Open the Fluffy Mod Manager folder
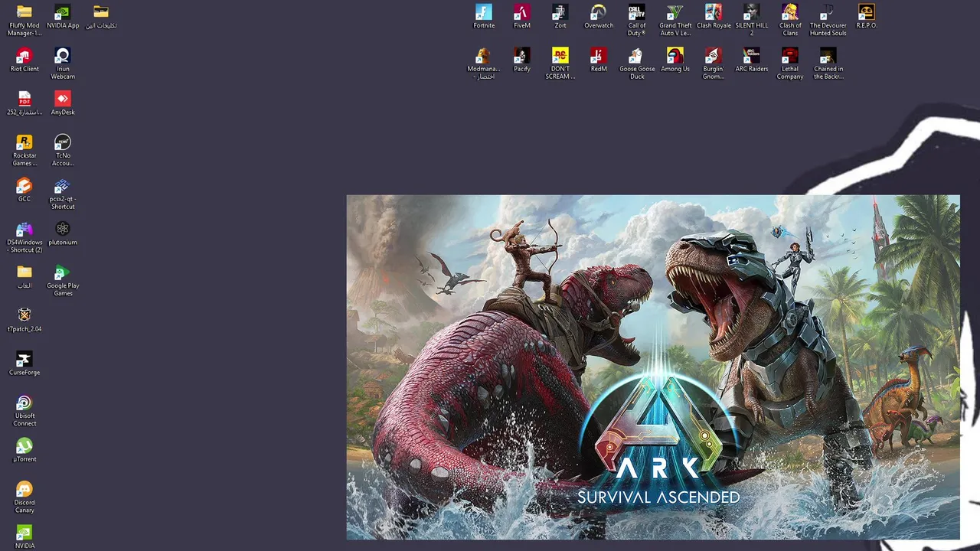 [24, 12]
